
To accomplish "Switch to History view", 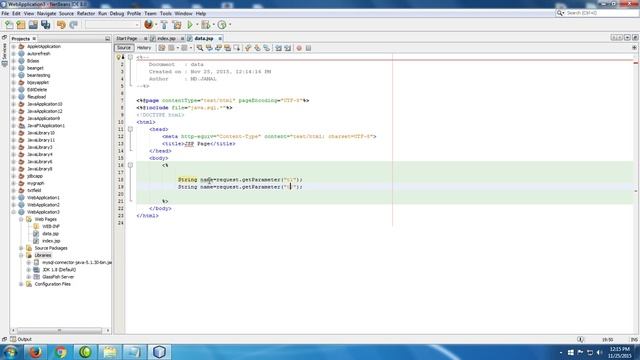I will 144,48.
